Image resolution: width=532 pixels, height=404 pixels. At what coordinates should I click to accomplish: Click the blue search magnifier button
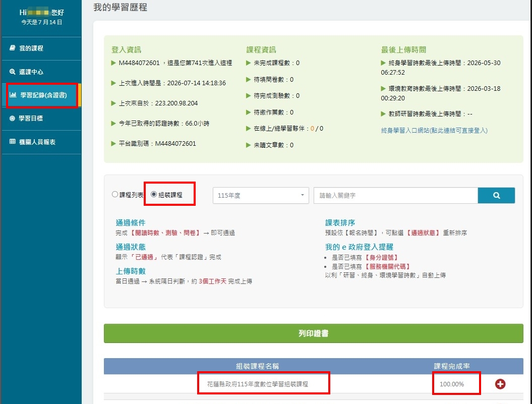click(x=496, y=196)
